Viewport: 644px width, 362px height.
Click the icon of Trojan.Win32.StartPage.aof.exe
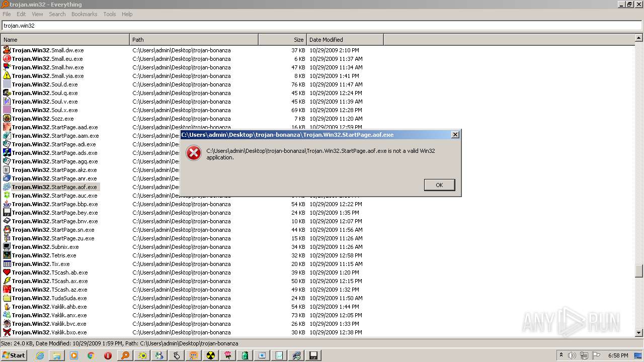click(7, 187)
